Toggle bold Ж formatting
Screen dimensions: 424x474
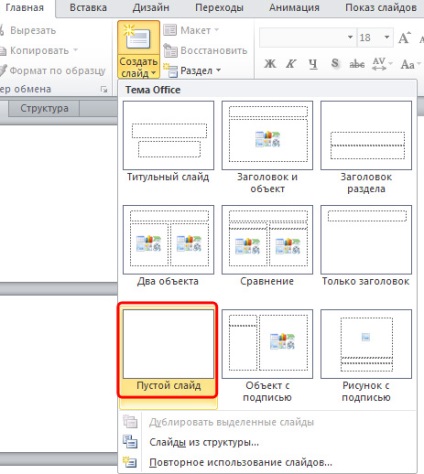pos(270,64)
